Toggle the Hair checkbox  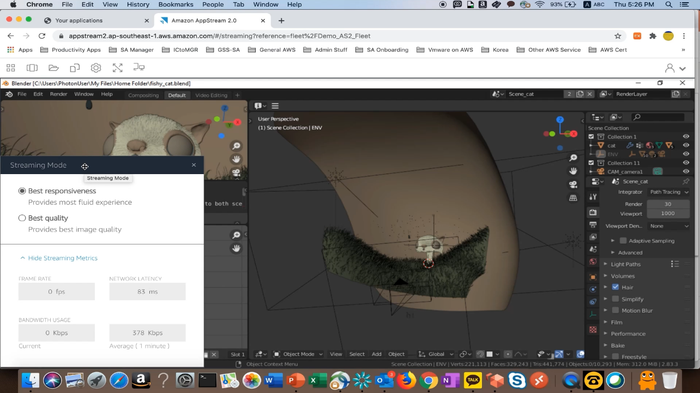point(616,287)
